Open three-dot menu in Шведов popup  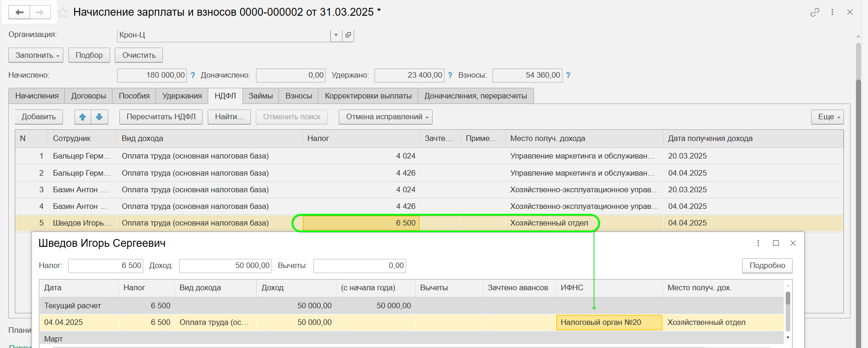(758, 243)
